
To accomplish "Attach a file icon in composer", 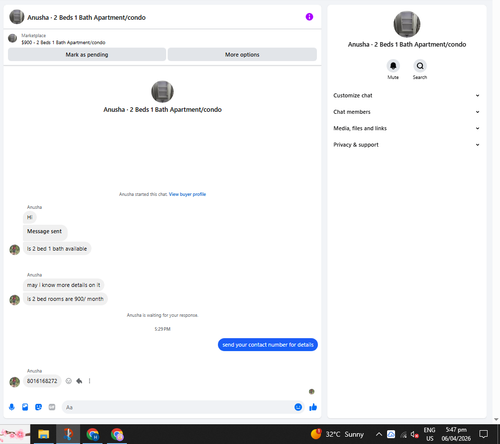I will [25, 407].
